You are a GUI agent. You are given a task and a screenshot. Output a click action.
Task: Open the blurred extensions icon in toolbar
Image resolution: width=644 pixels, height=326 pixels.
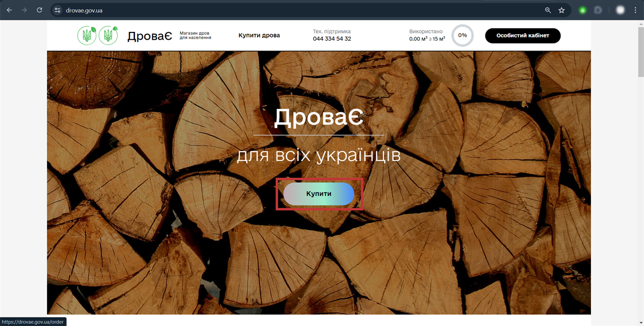point(598,10)
